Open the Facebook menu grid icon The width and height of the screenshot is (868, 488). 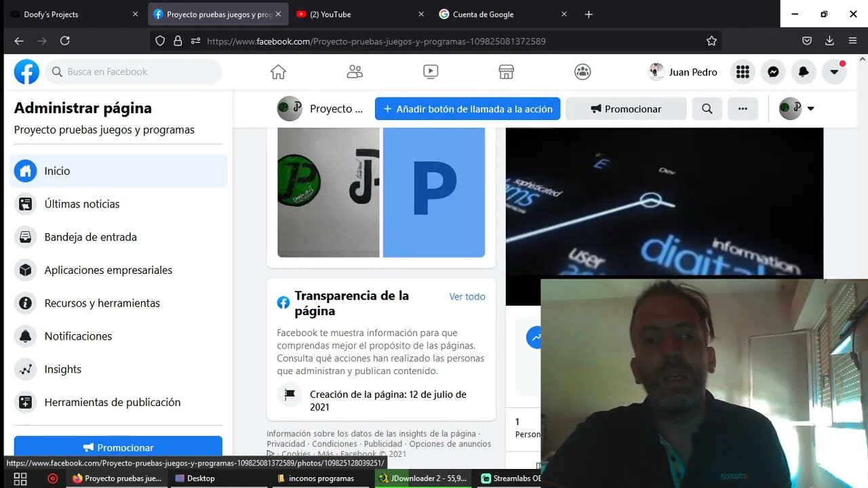tap(743, 72)
